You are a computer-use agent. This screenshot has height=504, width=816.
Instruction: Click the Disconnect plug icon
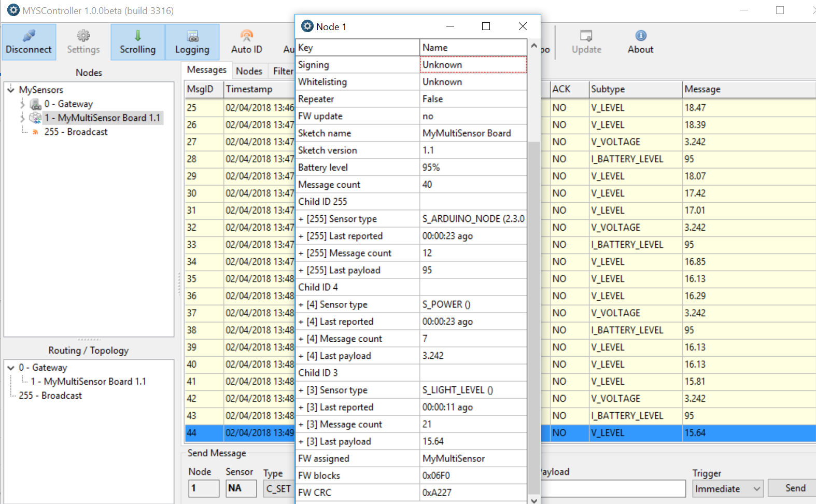[x=29, y=36]
